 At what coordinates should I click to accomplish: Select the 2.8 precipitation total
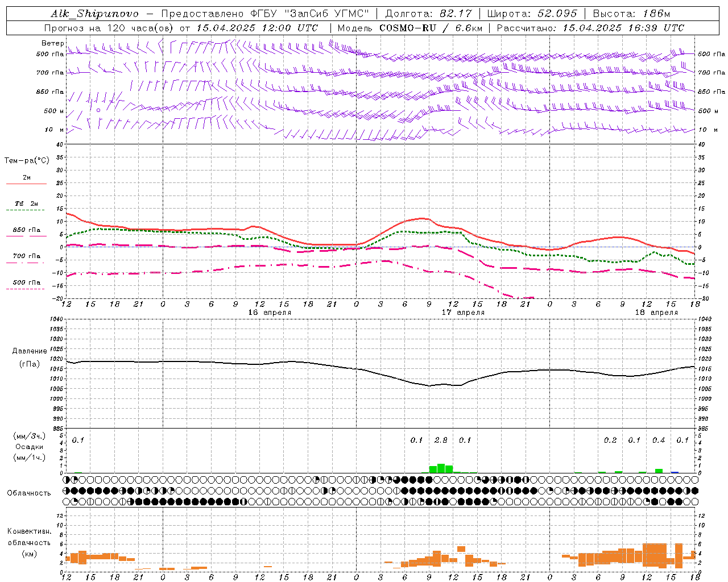(441, 440)
